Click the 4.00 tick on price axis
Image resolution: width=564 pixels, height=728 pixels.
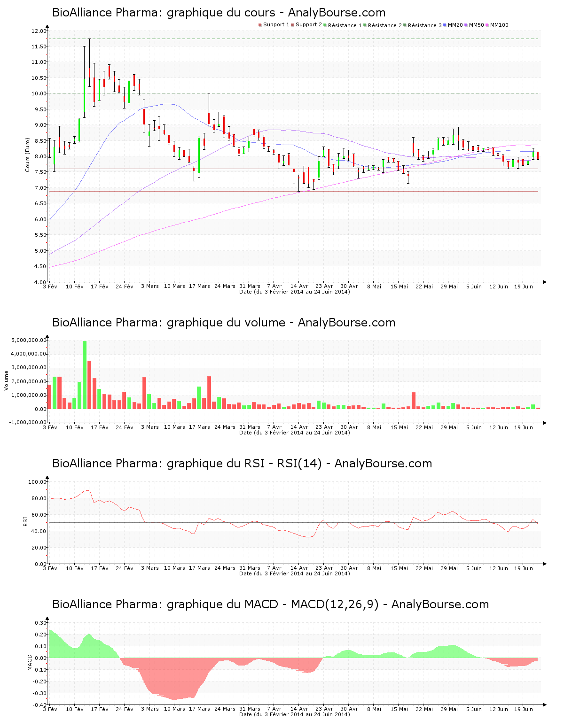(40, 282)
